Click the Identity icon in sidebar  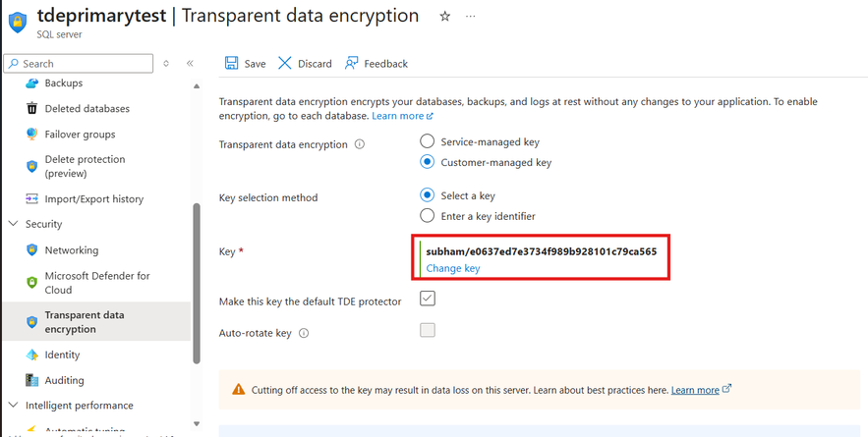[32, 355]
